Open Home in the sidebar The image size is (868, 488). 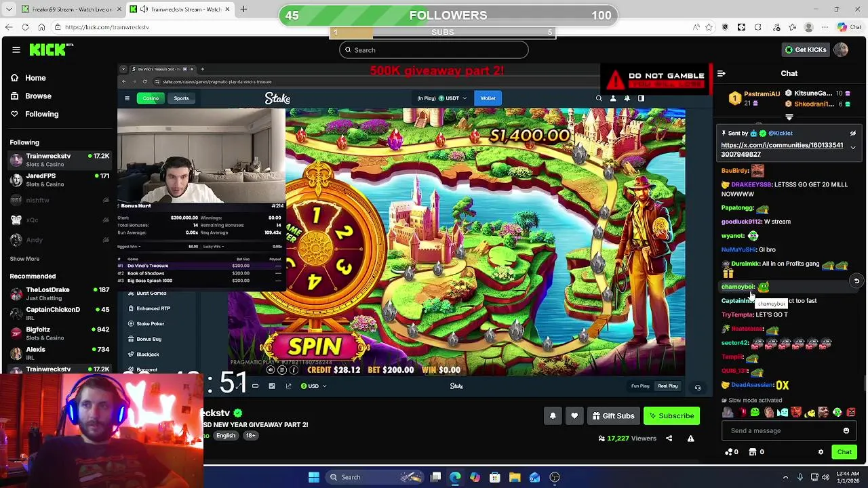click(35, 78)
